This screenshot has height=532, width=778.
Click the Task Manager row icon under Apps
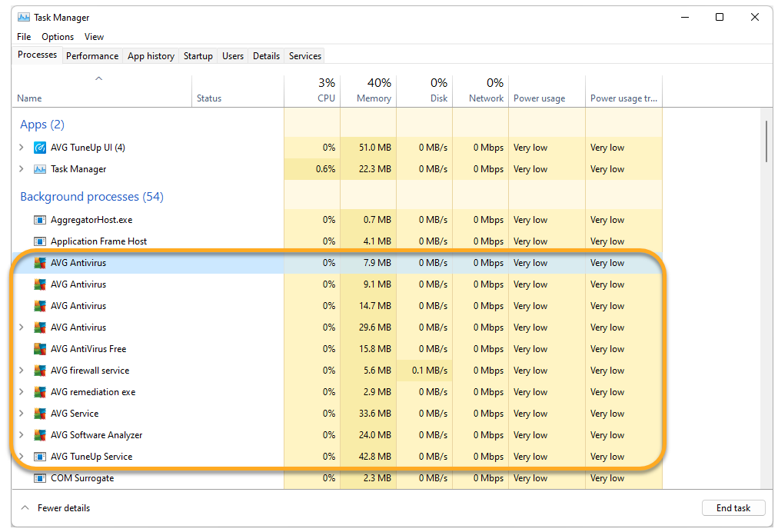40,169
